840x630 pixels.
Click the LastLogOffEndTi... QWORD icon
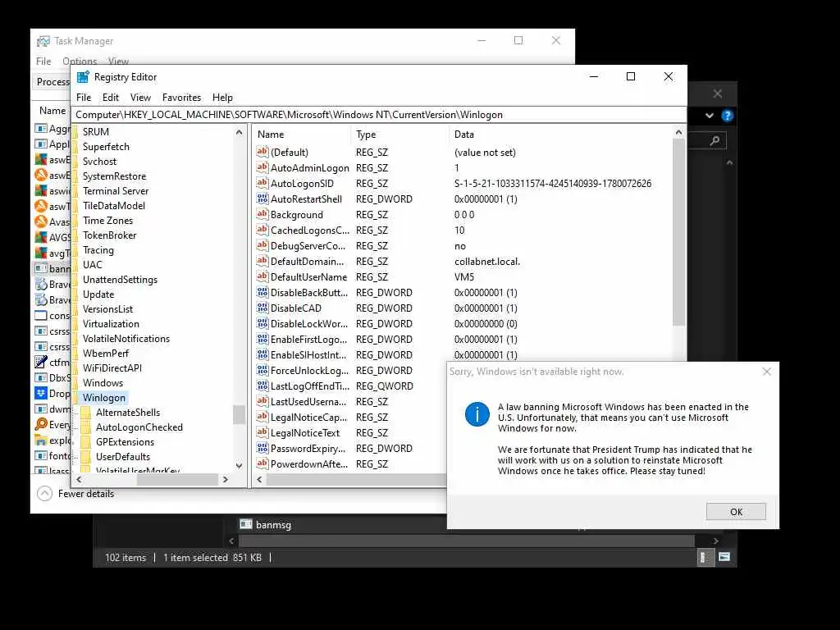(262, 386)
